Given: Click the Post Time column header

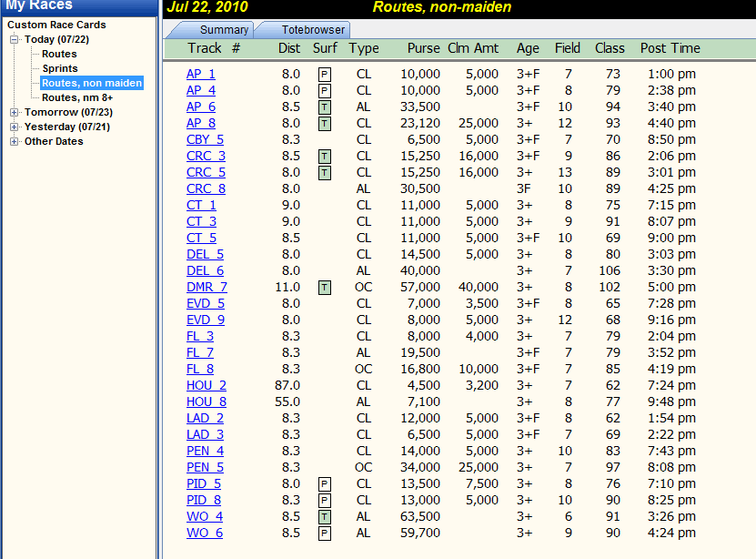Looking at the screenshot, I should (x=670, y=48).
